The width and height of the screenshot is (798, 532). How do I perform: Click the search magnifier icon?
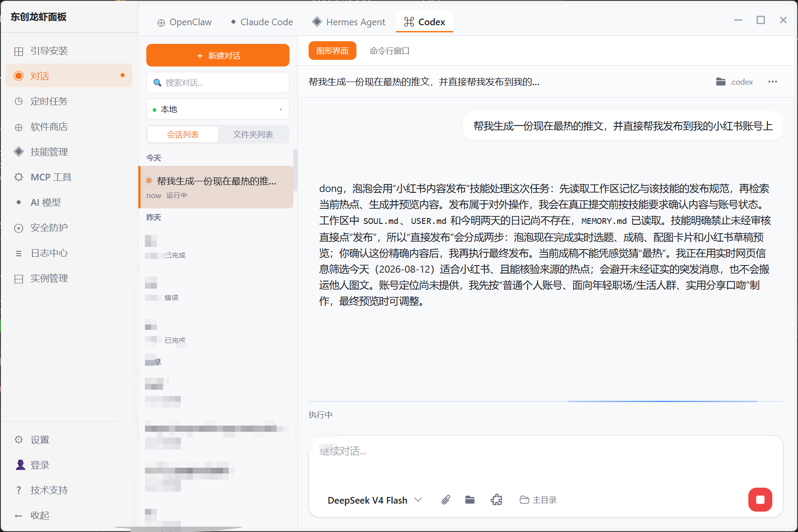157,82
